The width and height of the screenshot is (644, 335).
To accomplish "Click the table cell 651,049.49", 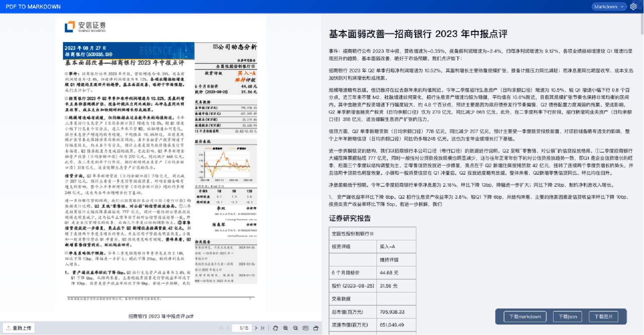I will tap(396, 325).
